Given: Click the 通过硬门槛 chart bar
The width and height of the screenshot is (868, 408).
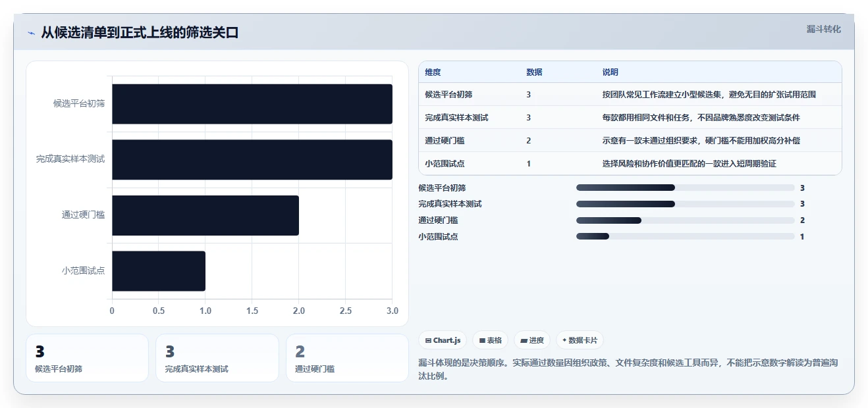Looking at the screenshot, I should coord(205,215).
